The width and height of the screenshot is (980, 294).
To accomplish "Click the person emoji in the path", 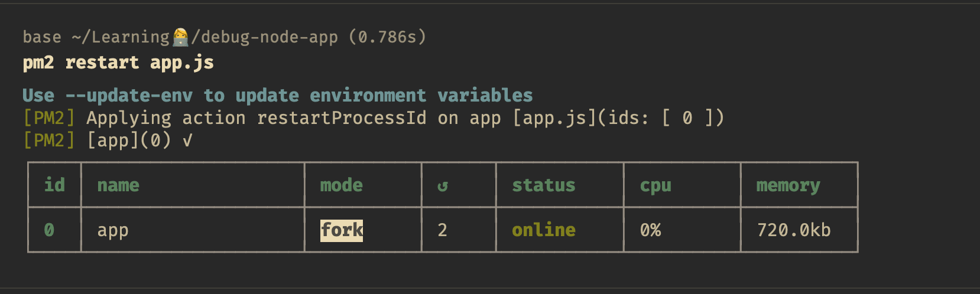I will [x=180, y=37].
